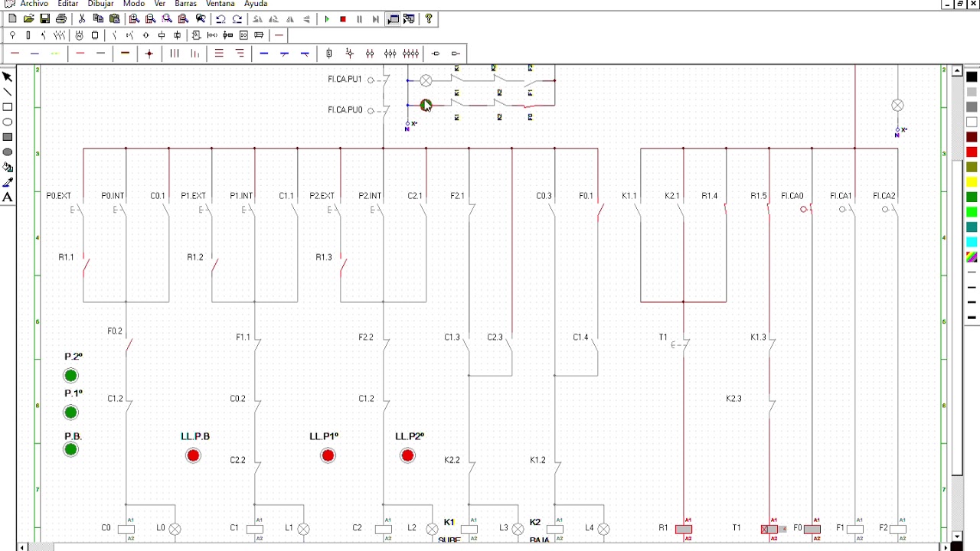Advance simulation one step
The height and width of the screenshot is (551, 980).
(x=375, y=18)
